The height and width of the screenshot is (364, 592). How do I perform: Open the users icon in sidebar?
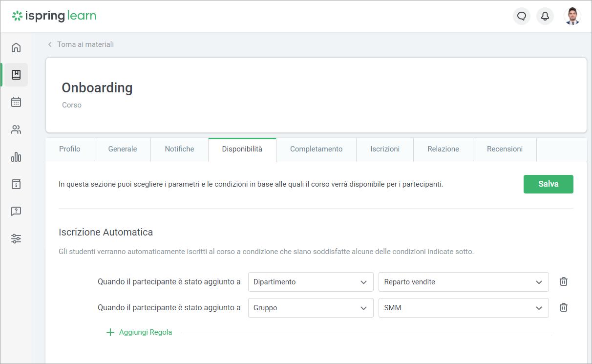16,129
